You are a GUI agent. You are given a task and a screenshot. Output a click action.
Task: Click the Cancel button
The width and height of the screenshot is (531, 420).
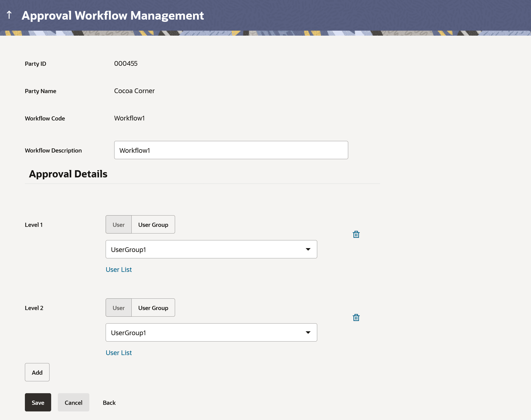click(74, 403)
